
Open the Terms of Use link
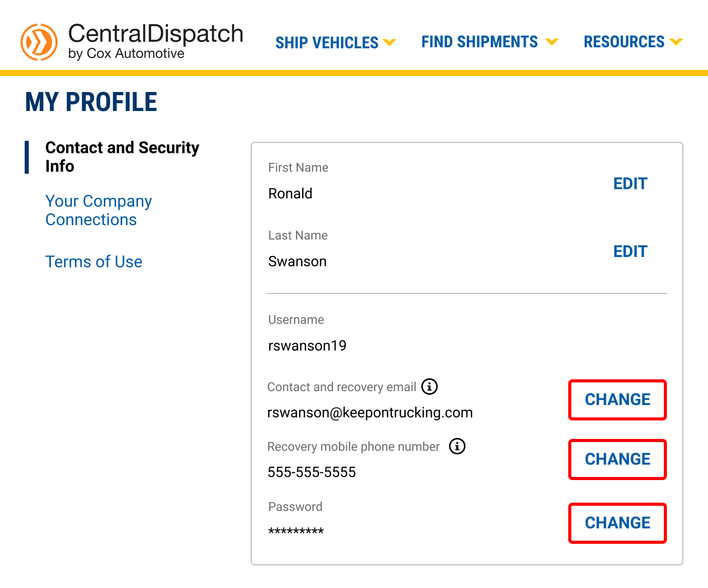coord(94,262)
